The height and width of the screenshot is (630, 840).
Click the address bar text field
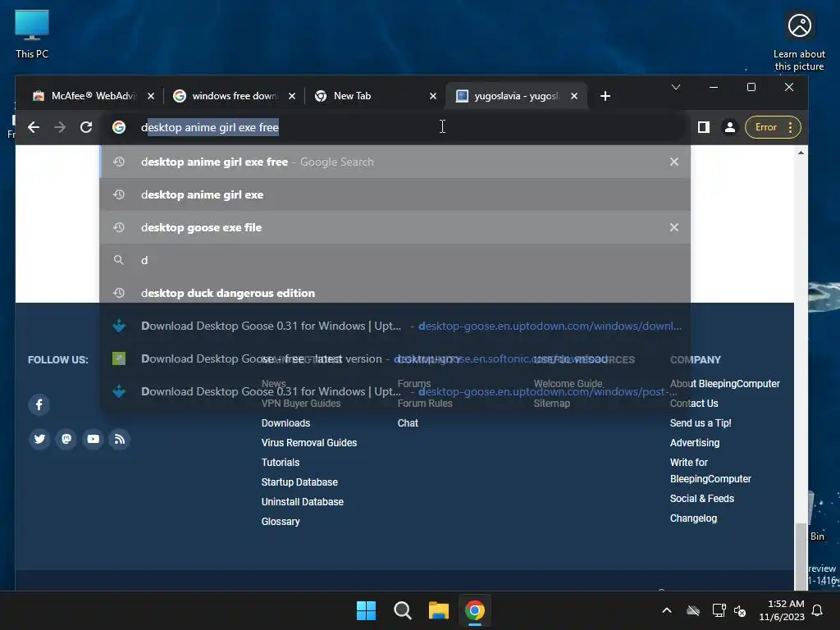(x=396, y=127)
